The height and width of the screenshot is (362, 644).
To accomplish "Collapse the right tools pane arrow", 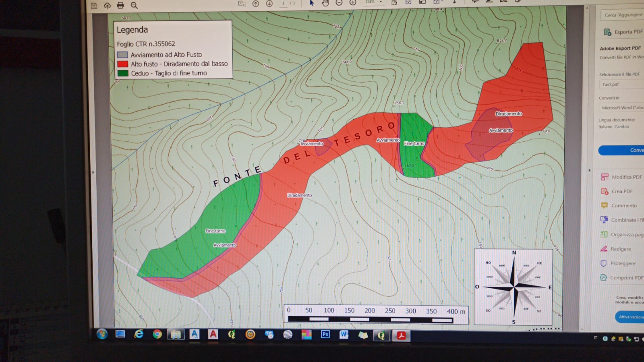I will (x=590, y=170).
